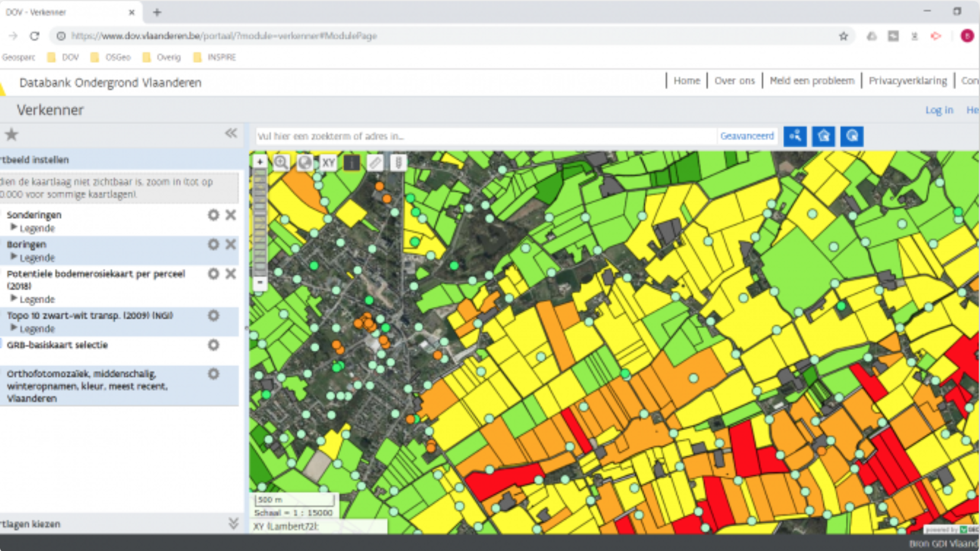The height and width of the screenshot is (551, 980).
Task: Reload the page in the browser
Action: pyautogui.click(x=34, y=36)
